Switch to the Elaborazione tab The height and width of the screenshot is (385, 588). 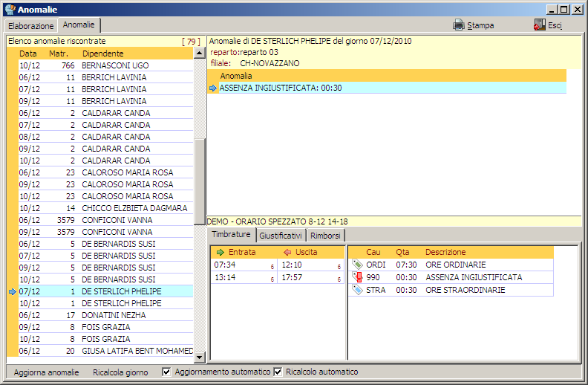click(30, 26)
